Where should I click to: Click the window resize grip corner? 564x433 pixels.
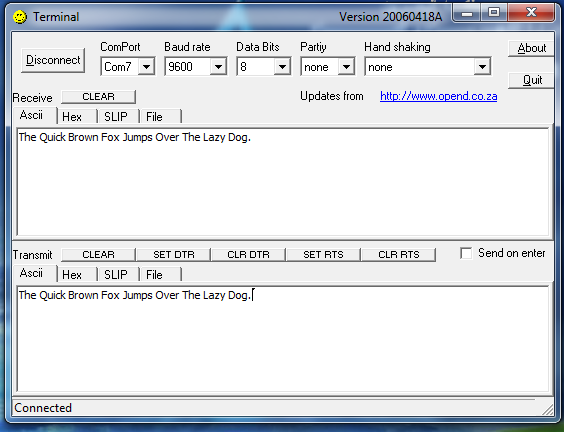coord(547,409)
